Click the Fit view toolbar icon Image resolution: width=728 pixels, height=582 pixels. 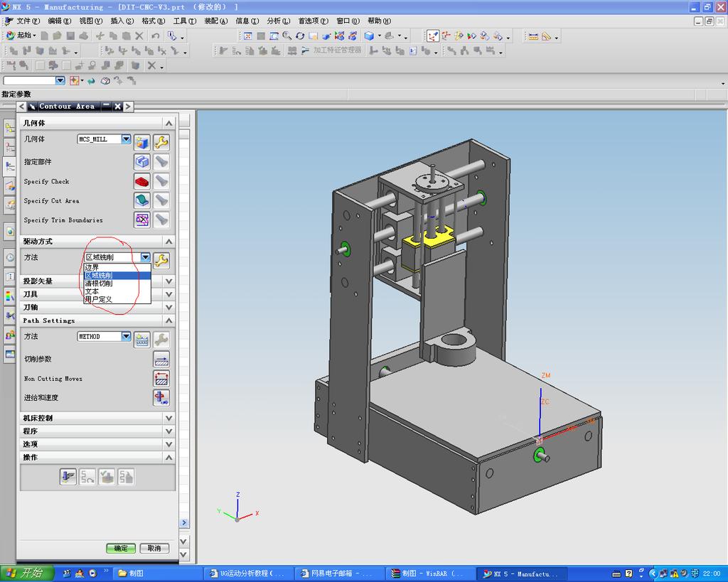click(x=248, y=36)
